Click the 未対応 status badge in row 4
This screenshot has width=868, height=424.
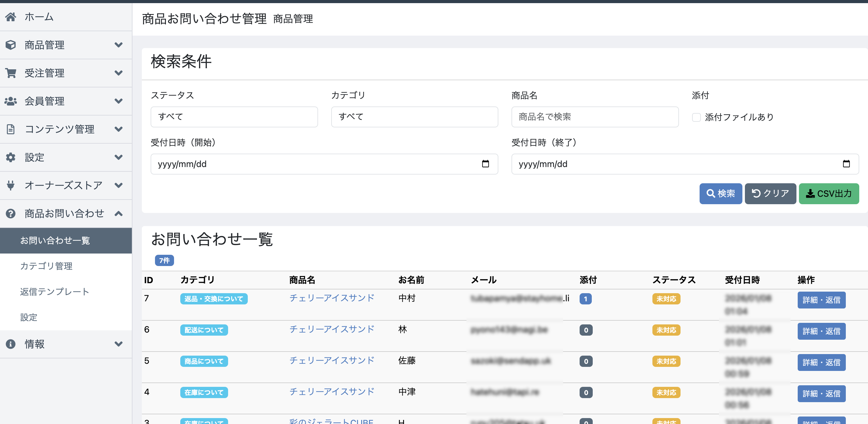click(666, 393)
